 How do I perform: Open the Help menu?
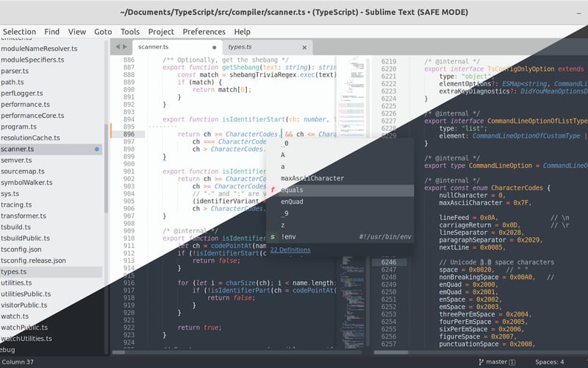[243, 32]
